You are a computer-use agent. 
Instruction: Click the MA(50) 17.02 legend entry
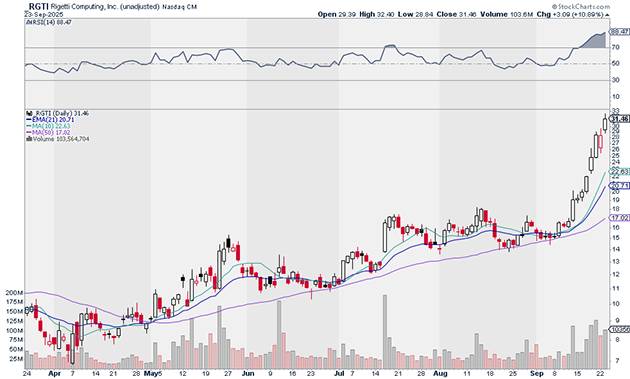tap(48, 133)
